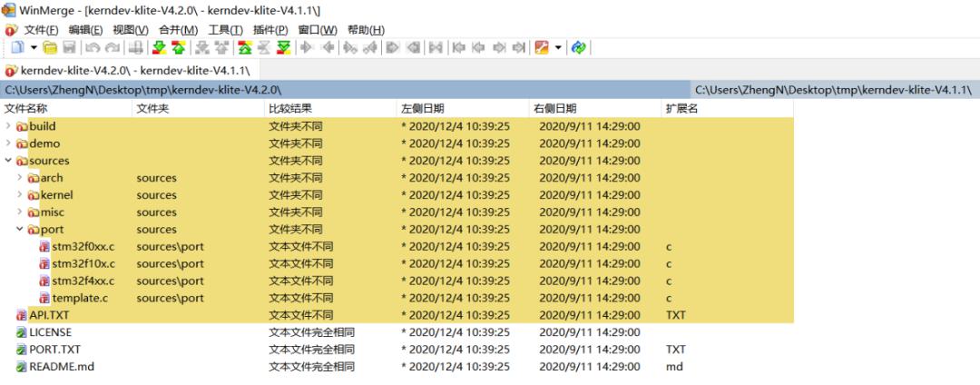
Task: Jump to next difference (green down arrow)
Action: point(160,47)
